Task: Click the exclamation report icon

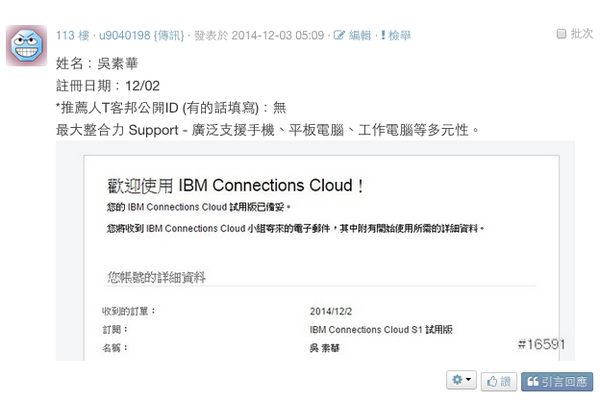Action: pos(383,35)
